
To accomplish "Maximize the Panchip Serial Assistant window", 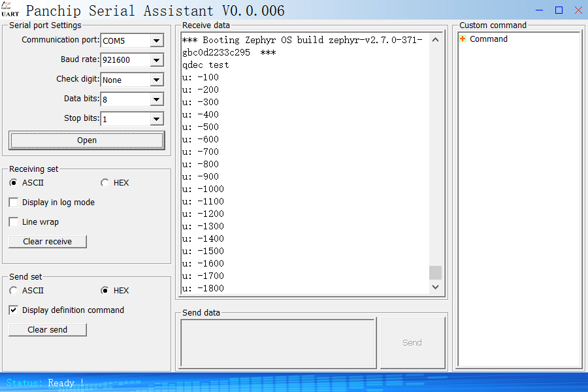I will (559, 10).
